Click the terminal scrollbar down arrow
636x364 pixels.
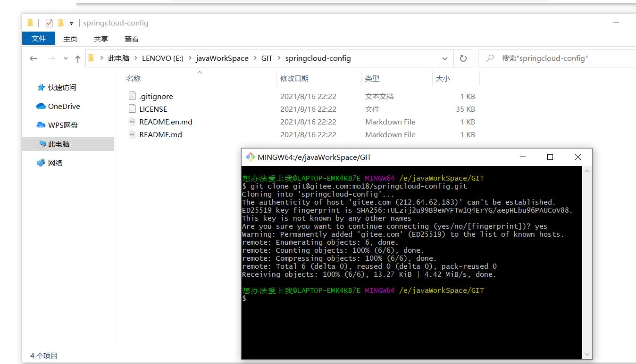587,354
